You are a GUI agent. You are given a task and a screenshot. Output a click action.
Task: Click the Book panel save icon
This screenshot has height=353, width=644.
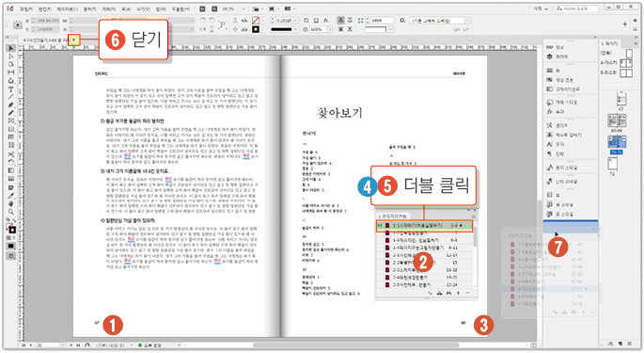(x=439, y=293)
